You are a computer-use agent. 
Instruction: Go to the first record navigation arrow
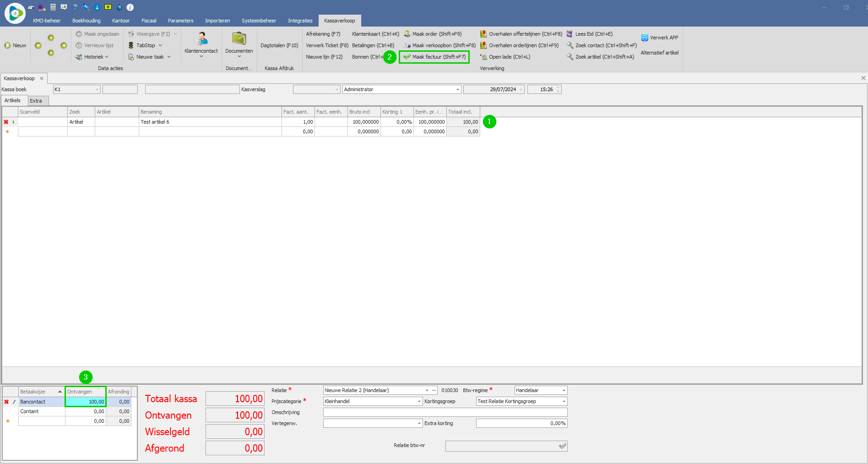(38, 45)
